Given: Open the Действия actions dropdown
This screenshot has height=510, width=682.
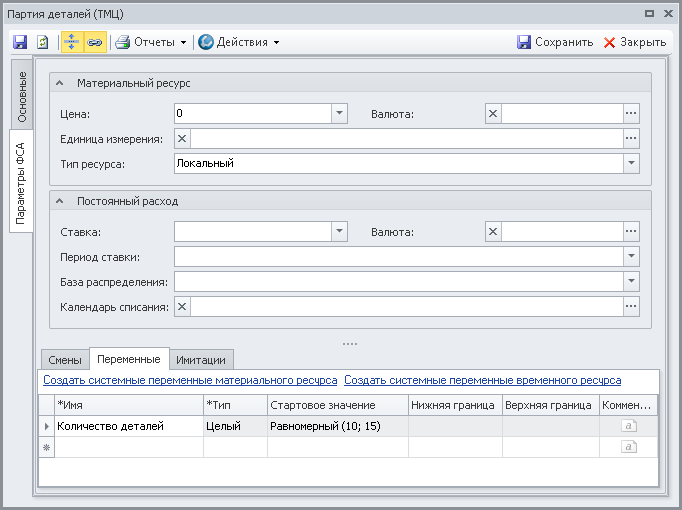Looking at the screenshot, I should (x=239, y=42).
